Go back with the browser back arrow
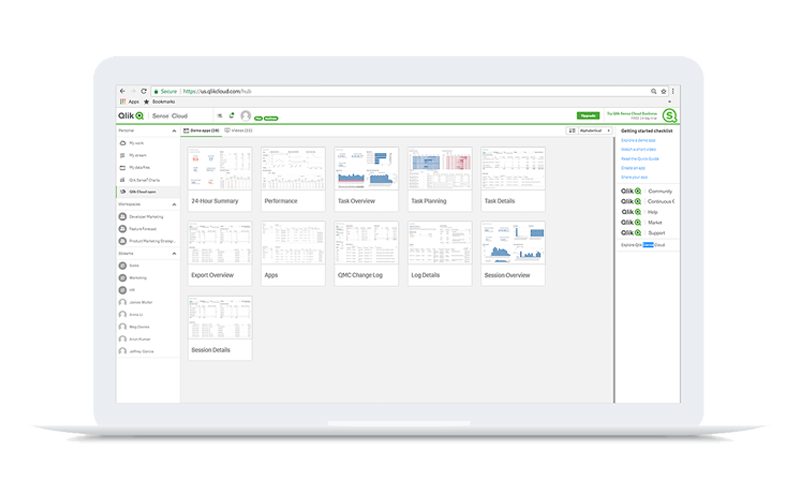The image size is (800, 500). coord(122,91)
